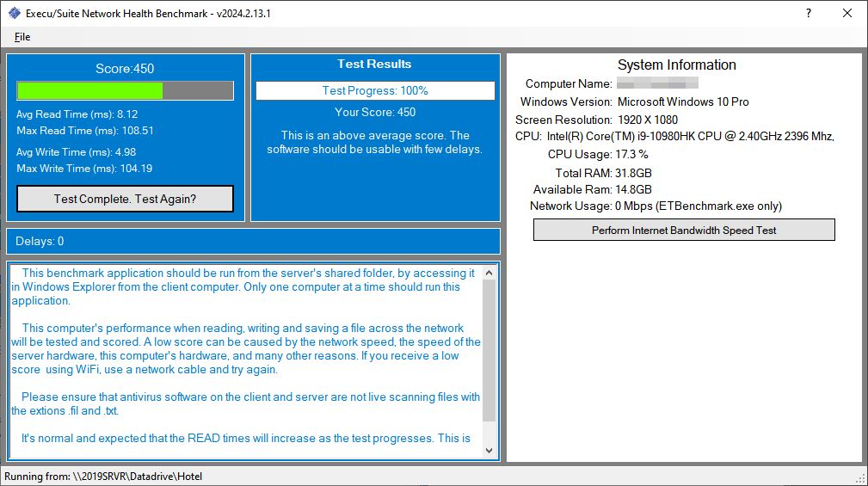Click the Test Complete. Test Again? button
Viewport: 868px width, 486px height.
click(x=125, y=199)
